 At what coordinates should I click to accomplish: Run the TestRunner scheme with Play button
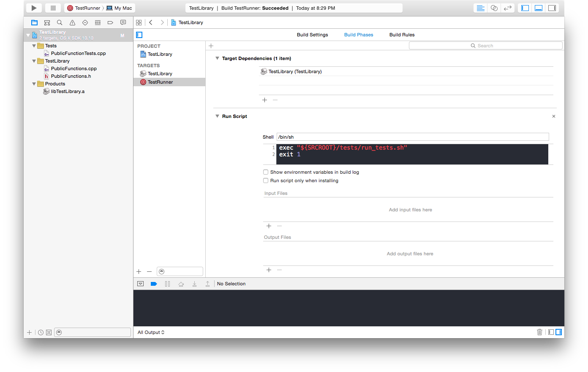click(34, 8)
